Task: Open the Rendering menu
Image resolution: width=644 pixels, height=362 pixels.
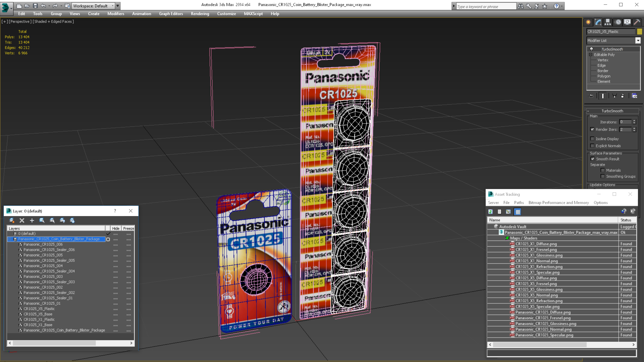Action: 200,14
